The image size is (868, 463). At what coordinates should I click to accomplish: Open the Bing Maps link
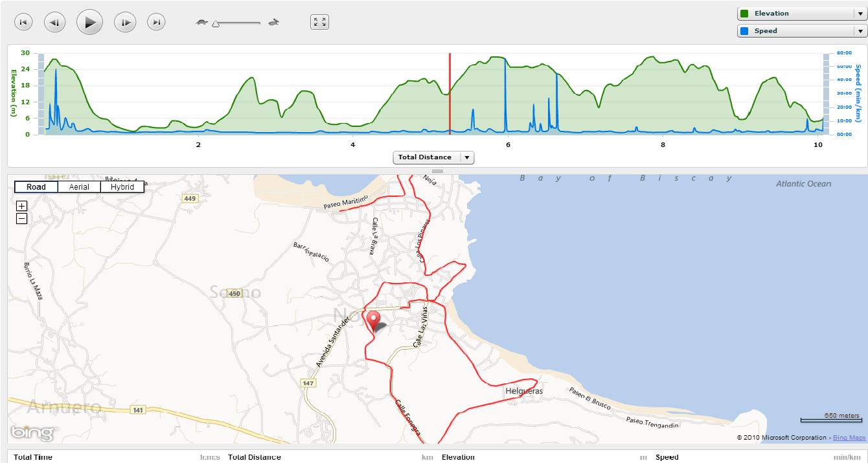click(x=849, y=438)
